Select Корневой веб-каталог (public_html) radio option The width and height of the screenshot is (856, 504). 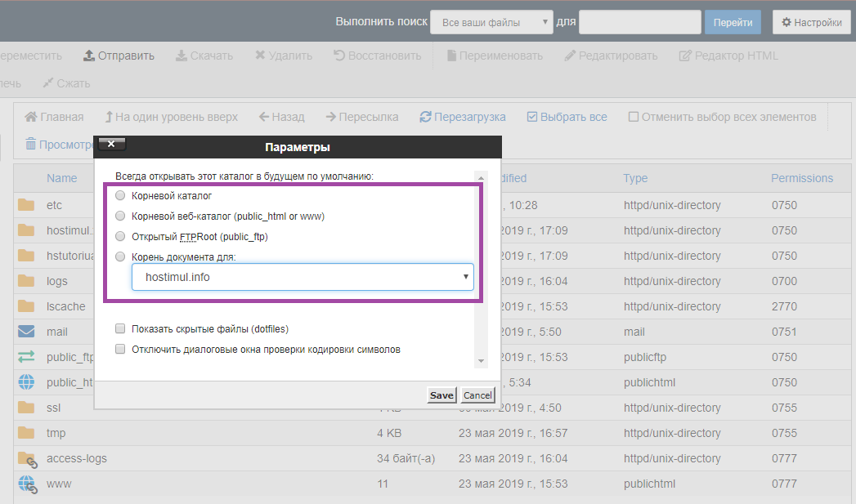pyautogui.click(x=120, y=216)
